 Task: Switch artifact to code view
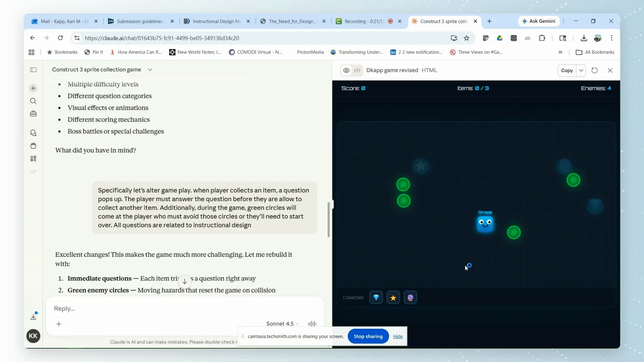click(x=357, y=70)
